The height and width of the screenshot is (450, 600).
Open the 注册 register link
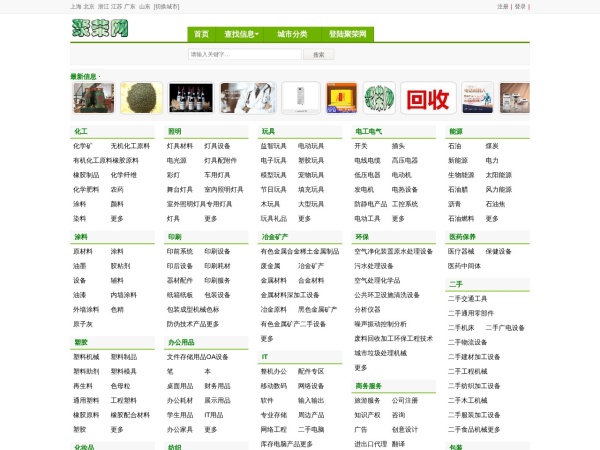click(503, 7)
